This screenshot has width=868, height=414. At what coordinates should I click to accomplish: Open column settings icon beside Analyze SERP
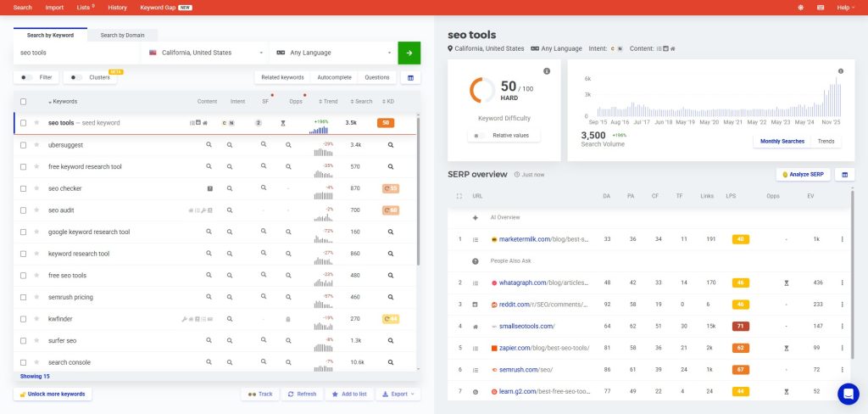845,175
